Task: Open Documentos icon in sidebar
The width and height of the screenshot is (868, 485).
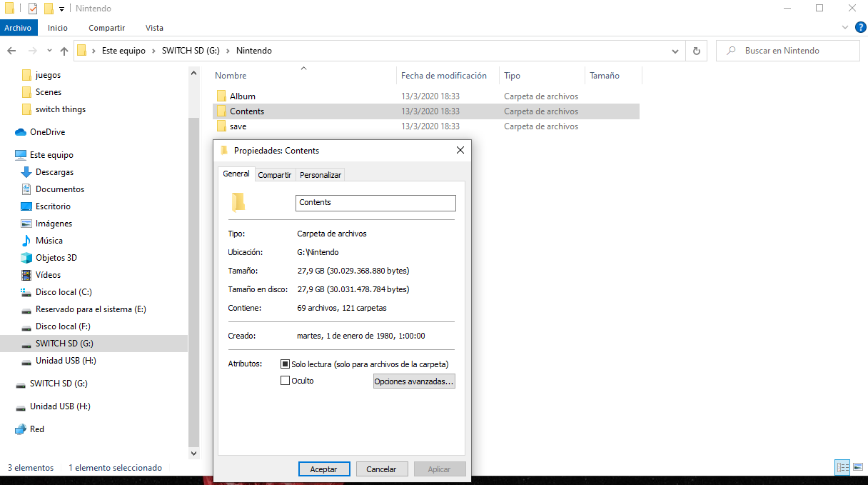Action: click(x=26, y=189)
